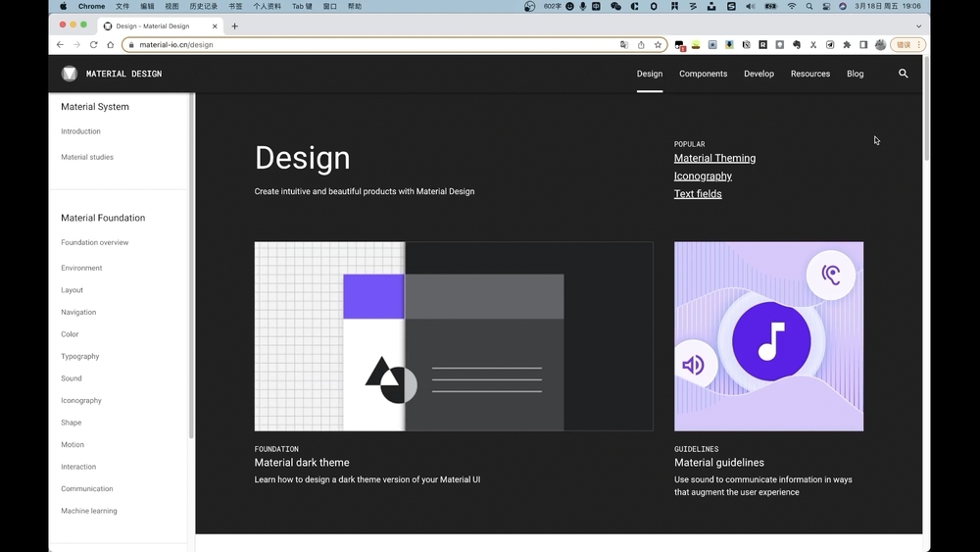Click the browser forward arrow
This screenshot has width=980, height=552.
coord(76,44)
